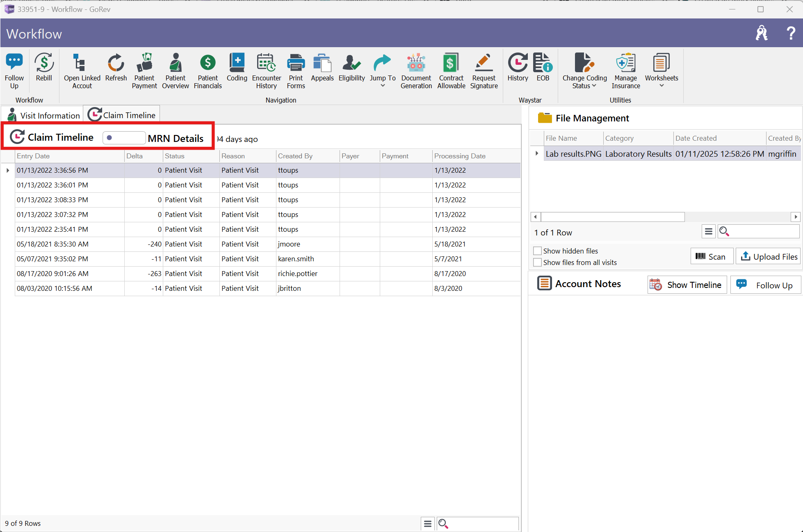Open Manage Insurance
803x532 pixels.
pos(626,71)
